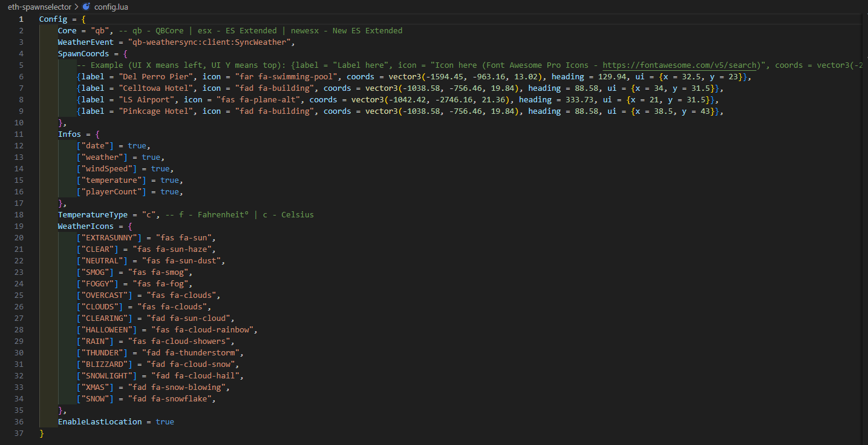The height and width of the screenshot is (445, 868).
Task: Select config.lua in the breadcrumb
Action: coord(111,7)
